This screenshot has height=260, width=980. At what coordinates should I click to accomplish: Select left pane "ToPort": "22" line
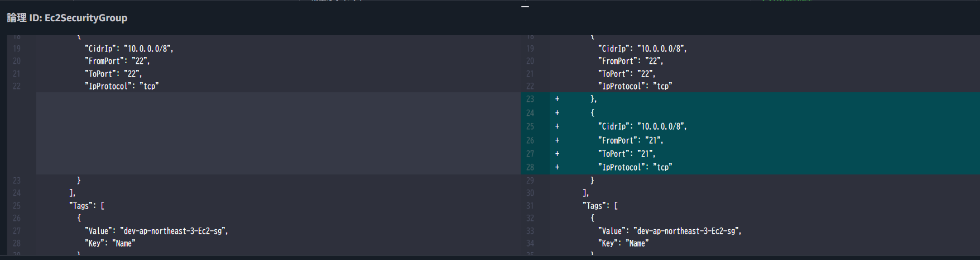(x=113, y=74)
